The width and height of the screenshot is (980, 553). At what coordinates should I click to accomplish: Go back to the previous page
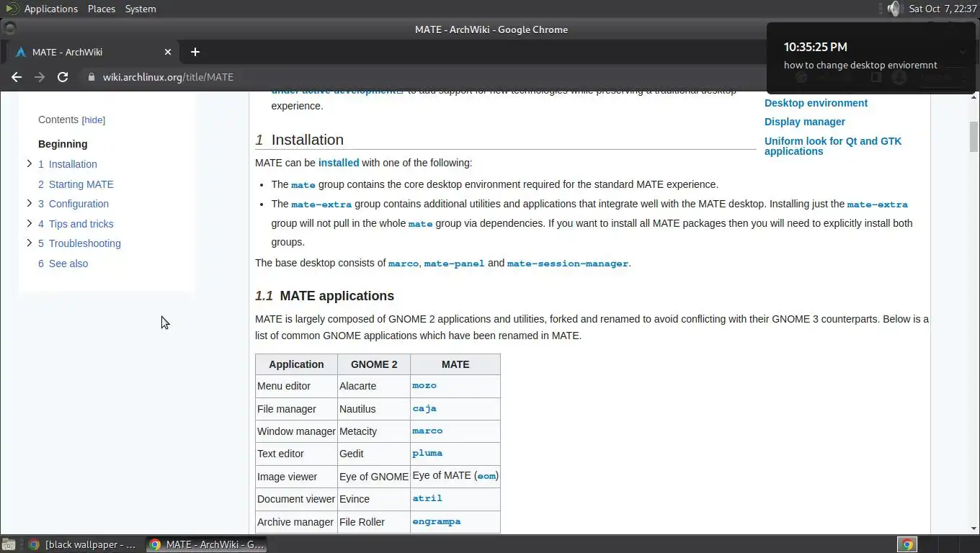[x=17, y=77]
